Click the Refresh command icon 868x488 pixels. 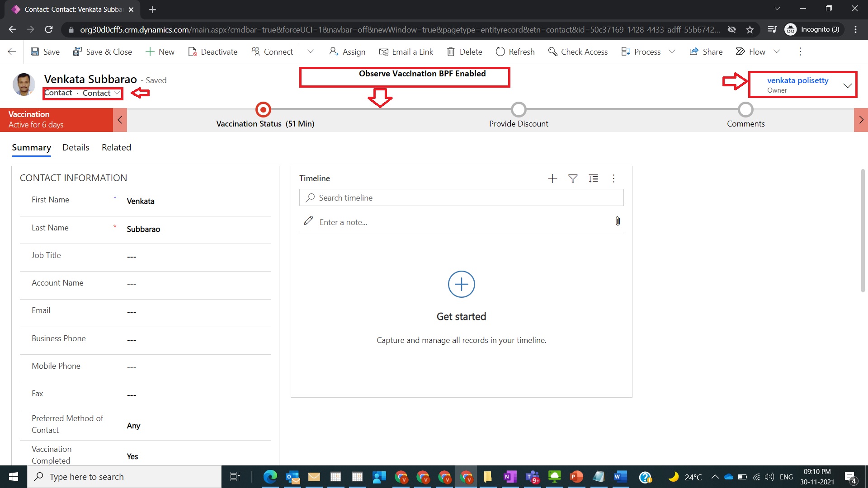click(500, 52)
